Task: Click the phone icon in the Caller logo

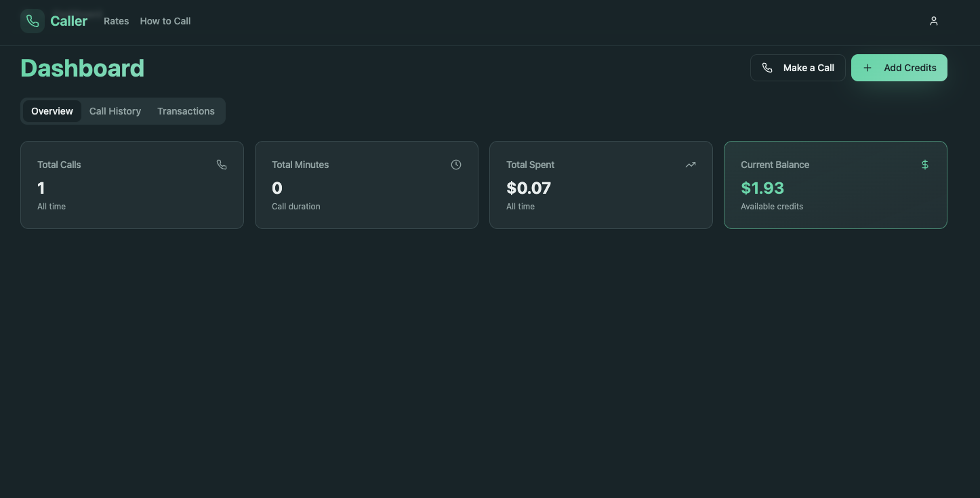Action: (x=32, y=20)
